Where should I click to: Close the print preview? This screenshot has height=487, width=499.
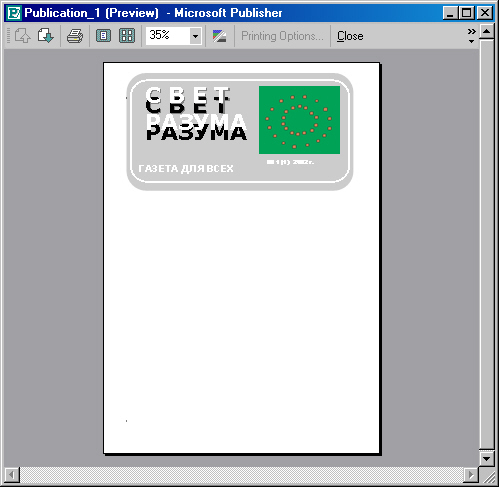point(350,36)
